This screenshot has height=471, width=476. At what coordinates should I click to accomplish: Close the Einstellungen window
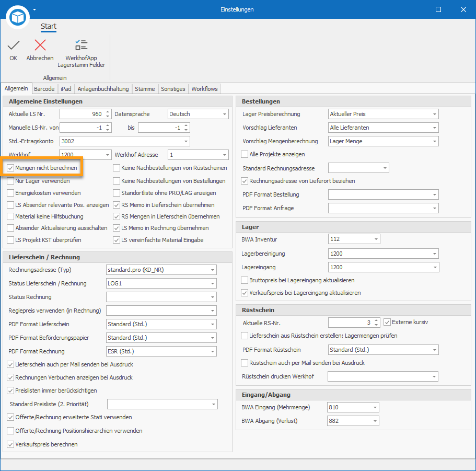[463, 10]
